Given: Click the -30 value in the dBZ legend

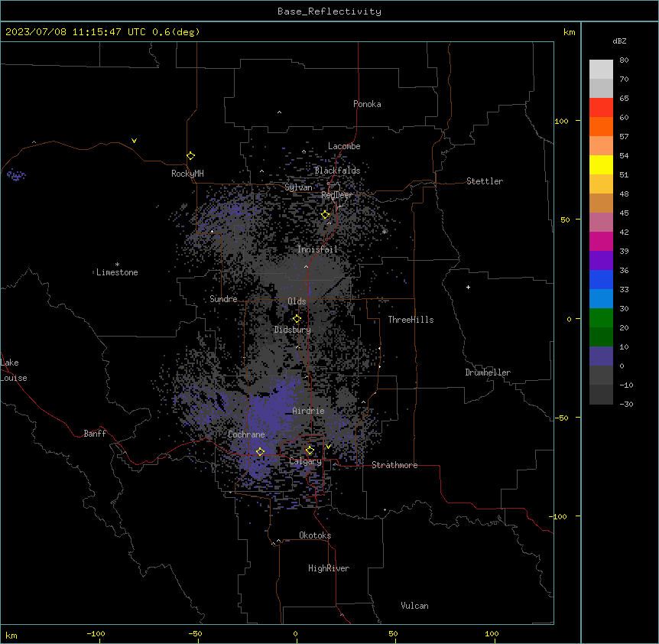Looking at the screenshot, I should point(626,404).
